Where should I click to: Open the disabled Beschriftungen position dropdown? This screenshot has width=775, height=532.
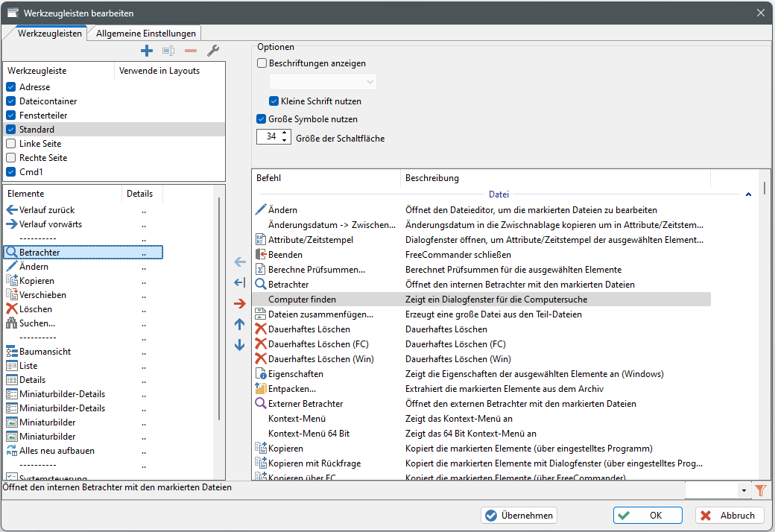[x=323, y=81]
